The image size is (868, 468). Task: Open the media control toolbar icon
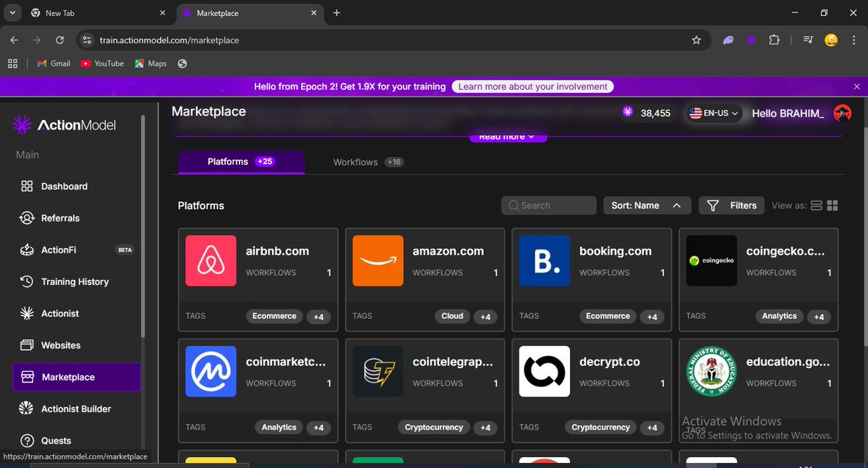(x=809, y=41)
